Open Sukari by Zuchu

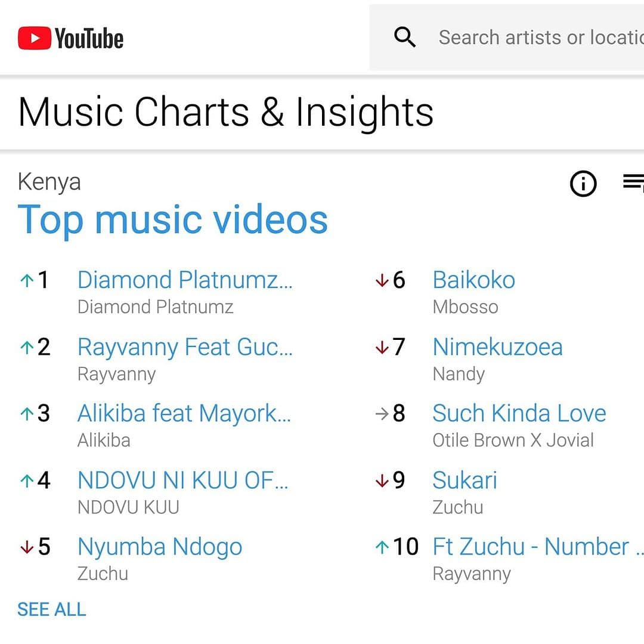[465, 480]
